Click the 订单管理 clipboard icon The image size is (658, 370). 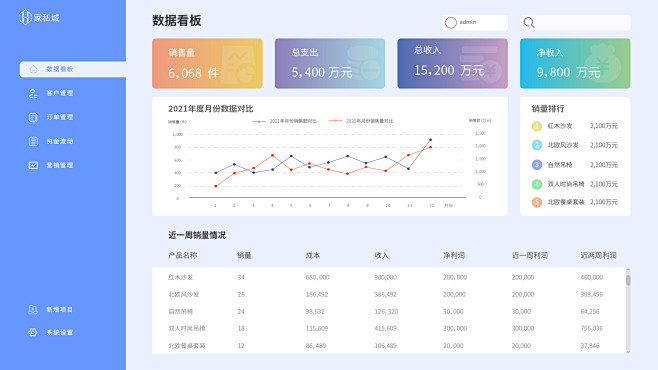(x=33, y=117)
